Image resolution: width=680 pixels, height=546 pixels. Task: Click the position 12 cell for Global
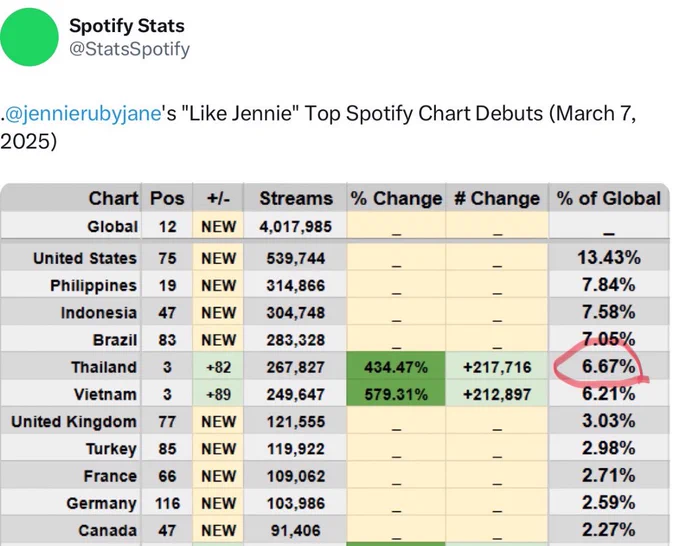[x=167, y=226]
